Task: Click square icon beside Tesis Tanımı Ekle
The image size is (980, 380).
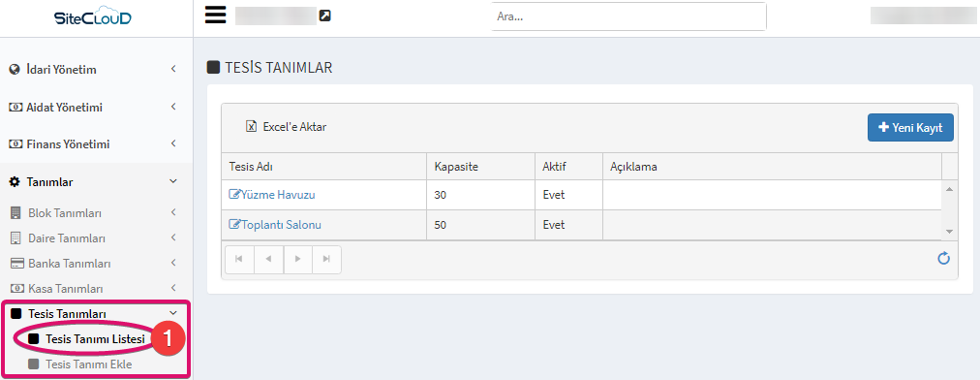Action: click(34, 364)
